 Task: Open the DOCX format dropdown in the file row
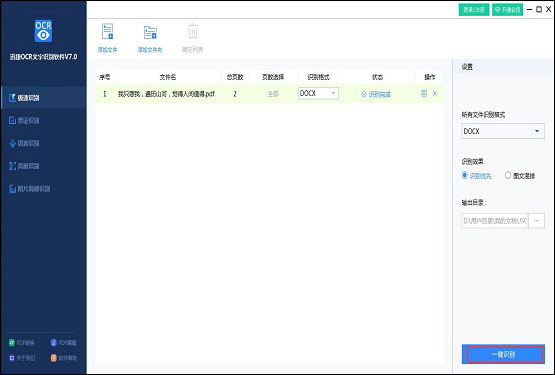(x=318, y=93)
